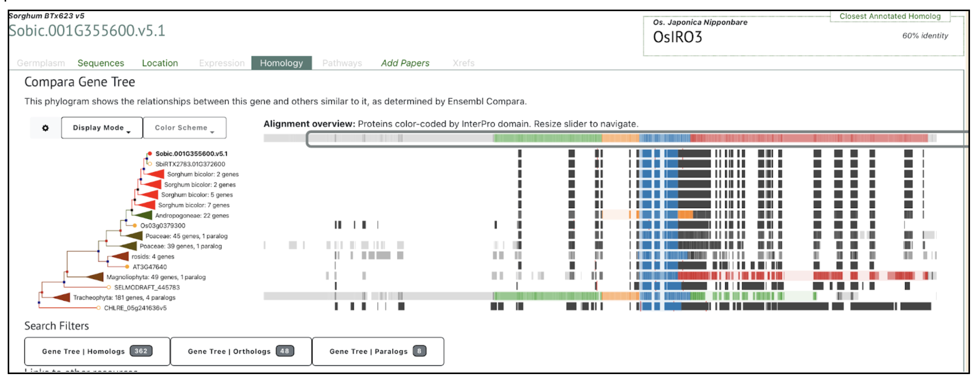980x386 pixels.
Task: Toggle the Gene Tree Homologs filter
Action: pyautogui.click(x=97, y=351)
